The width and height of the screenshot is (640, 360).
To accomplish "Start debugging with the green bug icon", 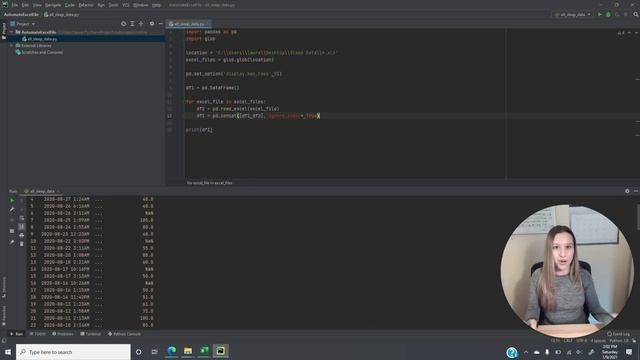I will (x=608, y=14).
